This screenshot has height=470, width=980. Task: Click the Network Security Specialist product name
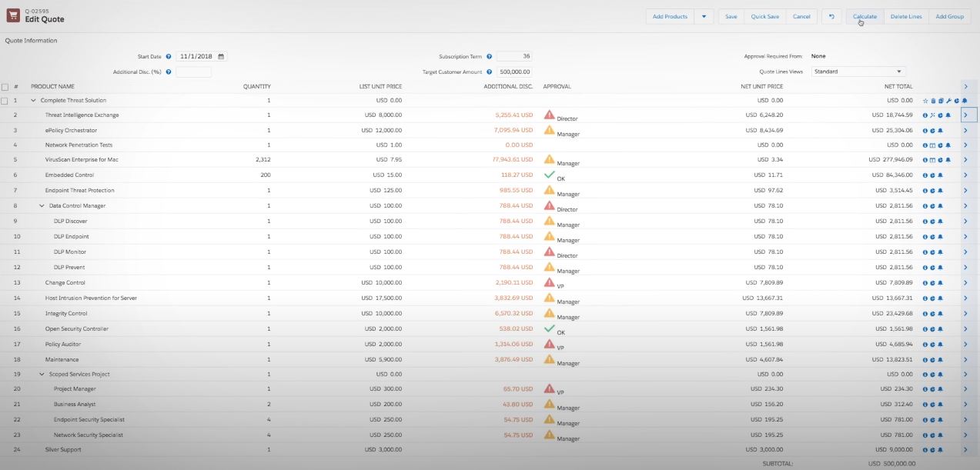pyautogui.click(x=89, y=435)
